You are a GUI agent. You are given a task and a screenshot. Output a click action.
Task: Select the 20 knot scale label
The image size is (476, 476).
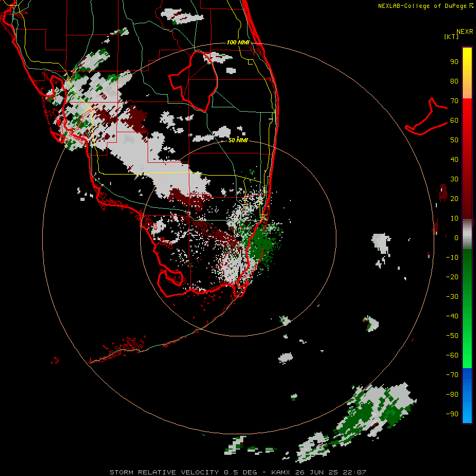coord(454,199)
